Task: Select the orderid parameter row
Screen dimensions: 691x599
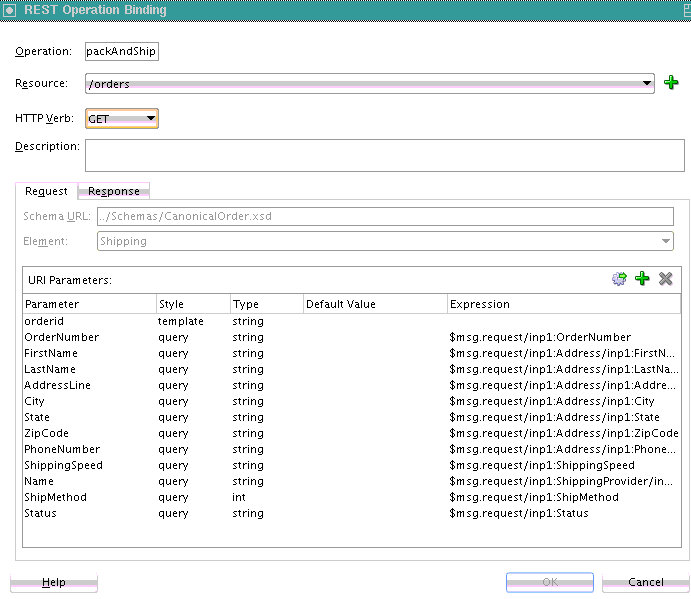Action: (x=352, y=321)
